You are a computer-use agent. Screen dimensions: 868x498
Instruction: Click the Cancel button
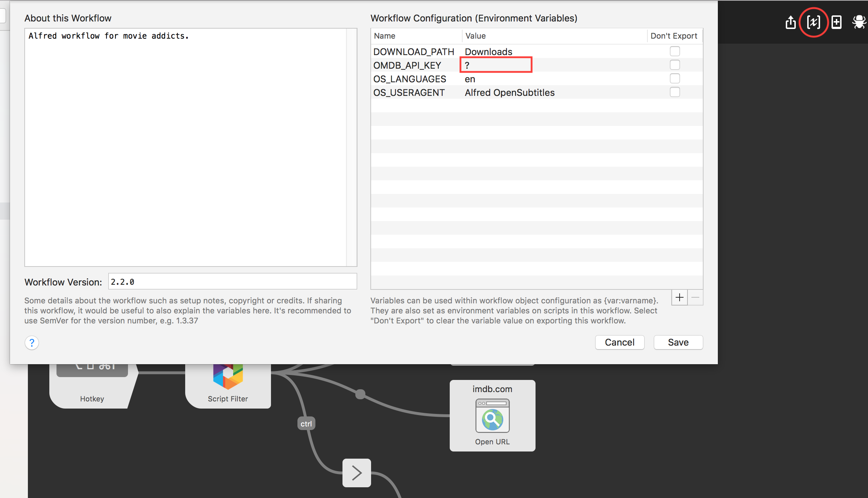point(620,342)
